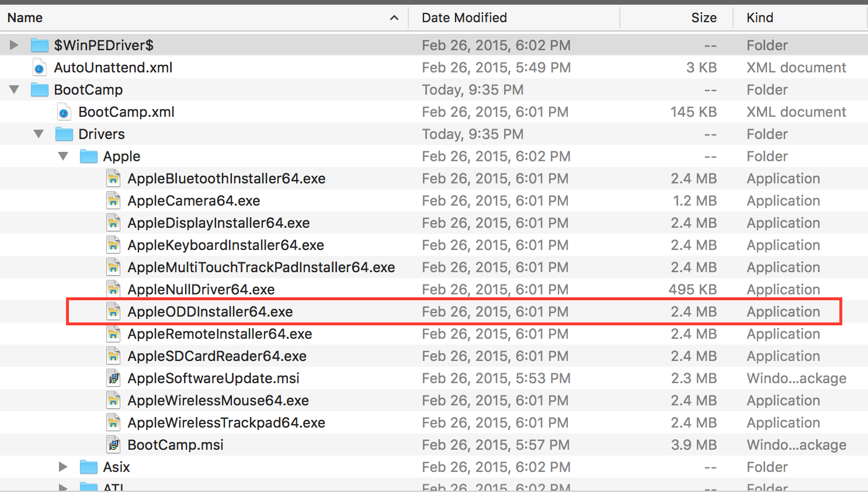
Task: Sort by the Date Modified column header
Action: [513, 18]
